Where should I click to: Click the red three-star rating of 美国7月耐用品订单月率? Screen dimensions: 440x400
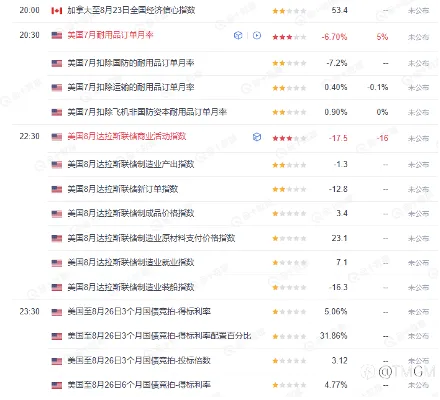[x=289, y=37]
